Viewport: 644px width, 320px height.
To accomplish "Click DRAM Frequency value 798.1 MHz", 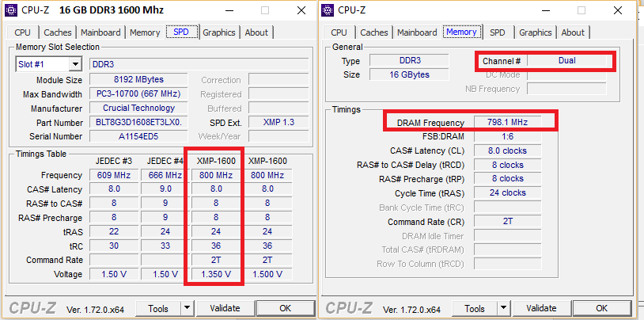I will [x=507, y=122].
